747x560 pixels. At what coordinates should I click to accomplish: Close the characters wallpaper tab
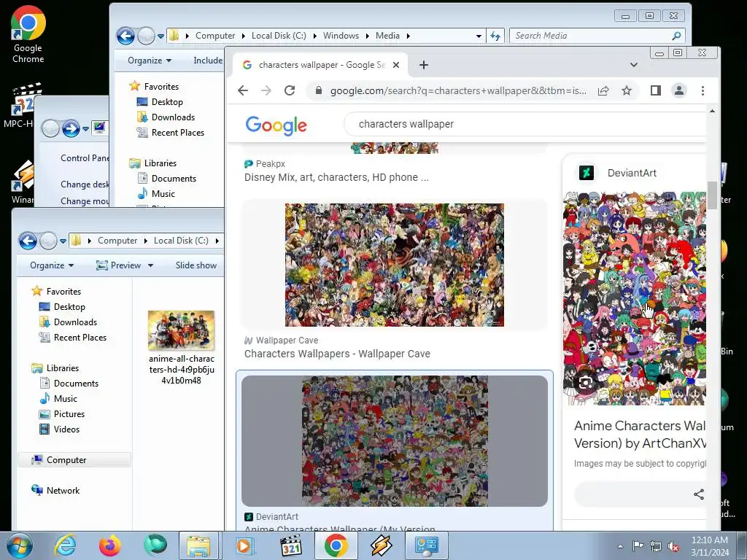point(396,65)
